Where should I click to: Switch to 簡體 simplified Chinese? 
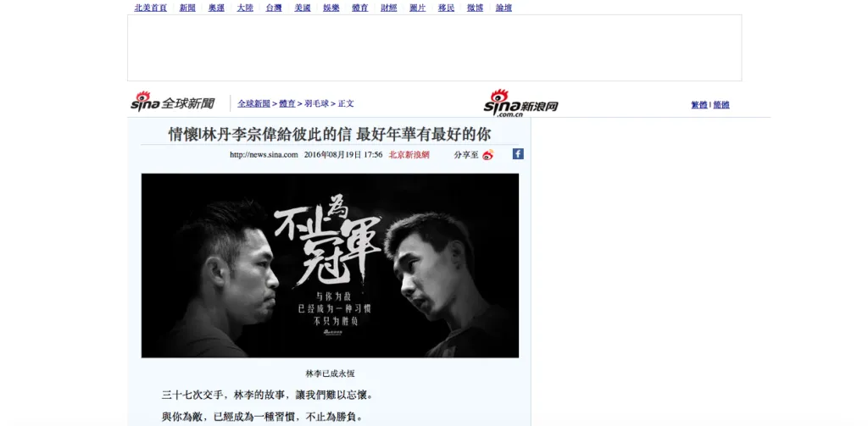(721, 104)
